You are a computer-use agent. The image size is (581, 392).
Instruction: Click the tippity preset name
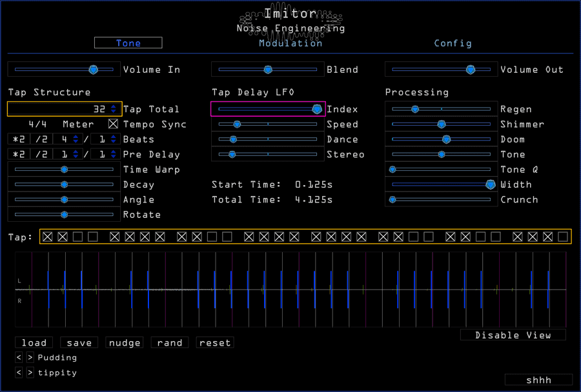point(57,373)
